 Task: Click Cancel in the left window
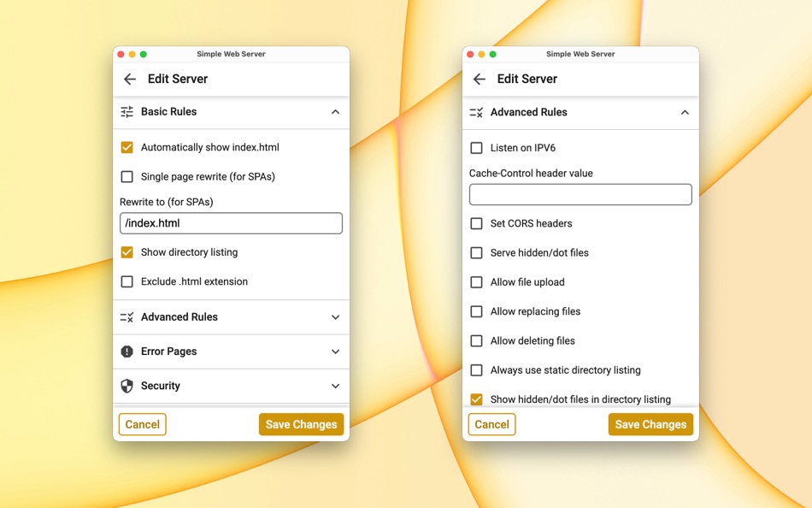143,424
